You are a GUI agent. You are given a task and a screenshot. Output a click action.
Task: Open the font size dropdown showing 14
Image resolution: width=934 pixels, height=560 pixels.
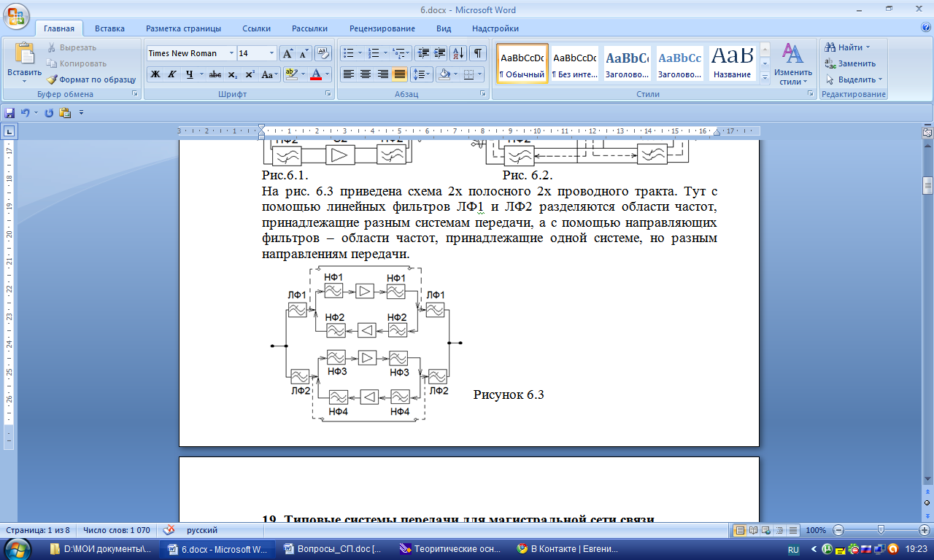click(271, 53)
